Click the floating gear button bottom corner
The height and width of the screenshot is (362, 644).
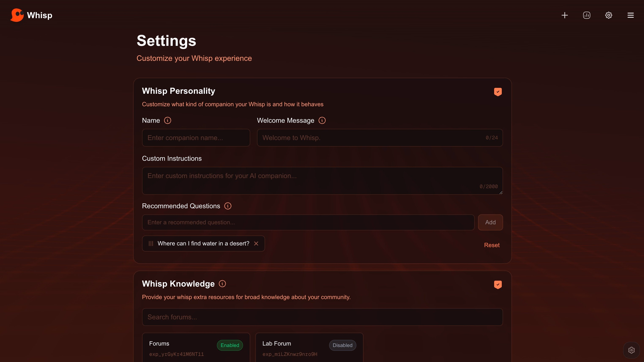(632, 350)
